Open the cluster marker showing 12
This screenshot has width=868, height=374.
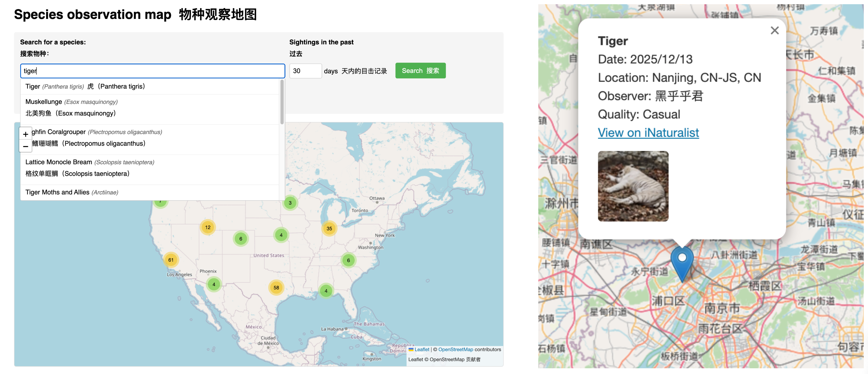(208, 227)
